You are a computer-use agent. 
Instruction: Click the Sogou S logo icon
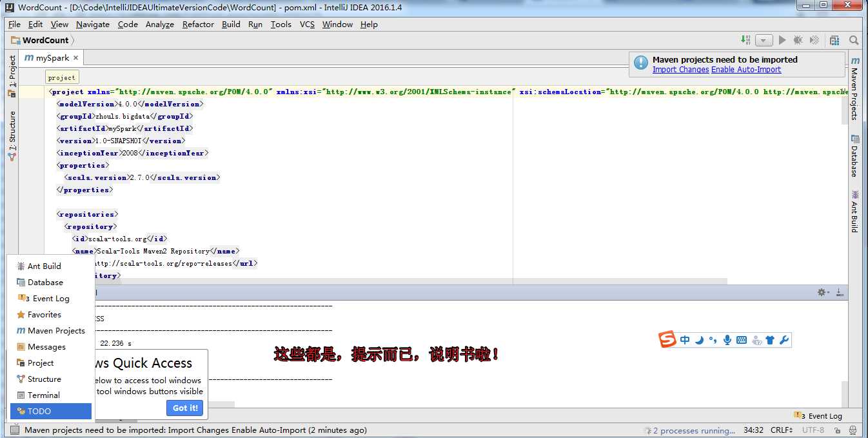[x=667, y=339]
